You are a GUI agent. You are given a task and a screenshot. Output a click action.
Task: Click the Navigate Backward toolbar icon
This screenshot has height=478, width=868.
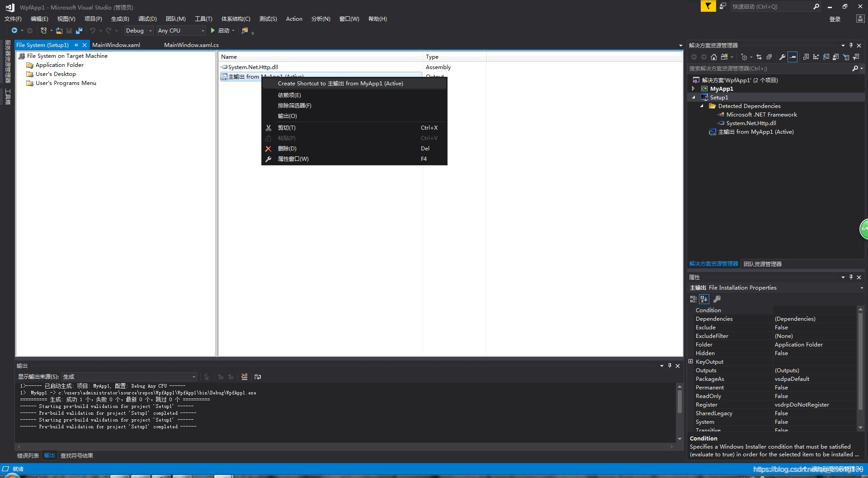coord(14,30)
